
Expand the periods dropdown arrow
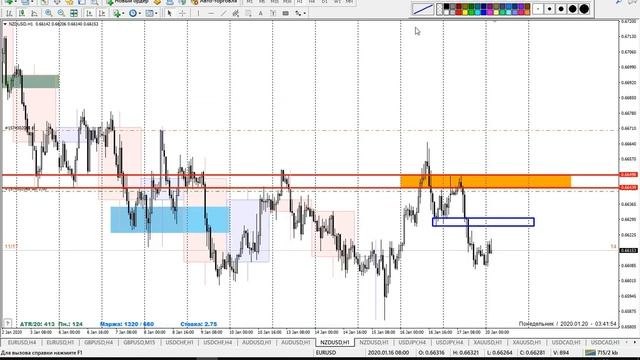click(x=140, y=13)
